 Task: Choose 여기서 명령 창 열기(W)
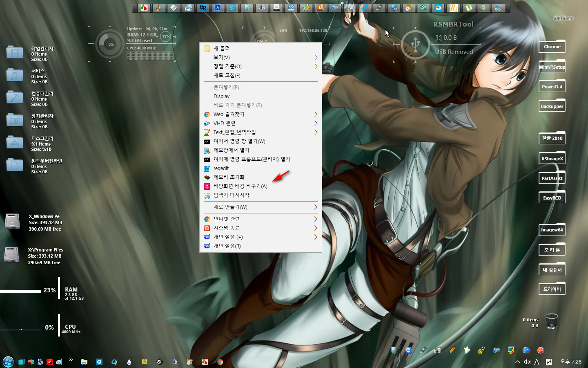[x=261, y=141]
